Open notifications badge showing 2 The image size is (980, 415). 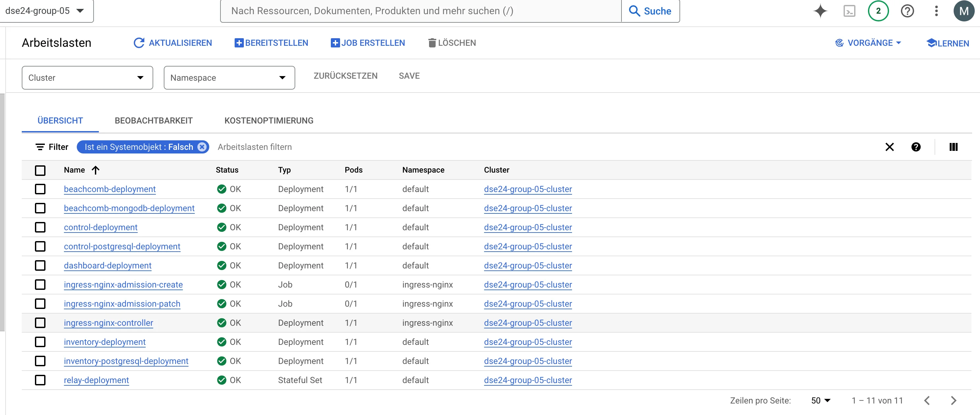pyautogui.click(x=878, y=11)
